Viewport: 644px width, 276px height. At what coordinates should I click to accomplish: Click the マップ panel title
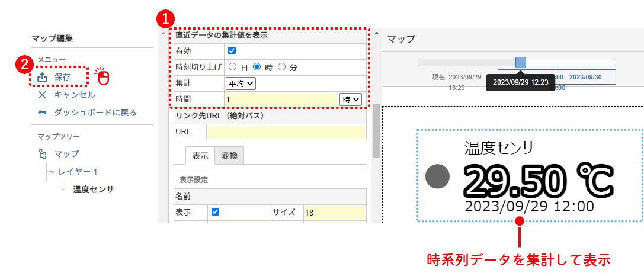point(401,40)
